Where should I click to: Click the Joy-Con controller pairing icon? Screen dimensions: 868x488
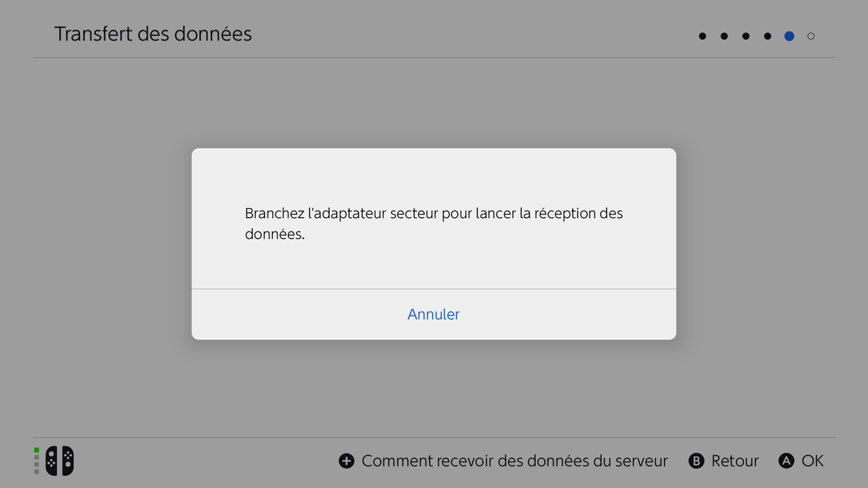[59, 460]
